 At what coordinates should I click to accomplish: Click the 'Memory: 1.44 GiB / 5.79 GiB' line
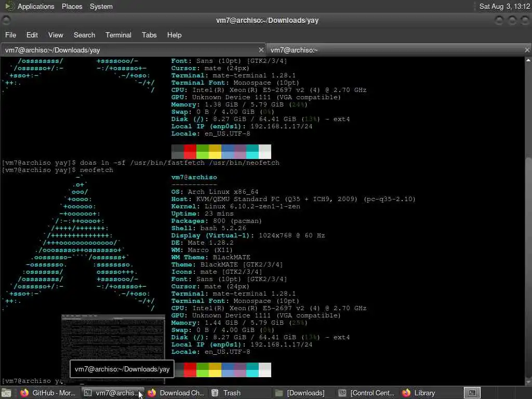tap(239, 323)
